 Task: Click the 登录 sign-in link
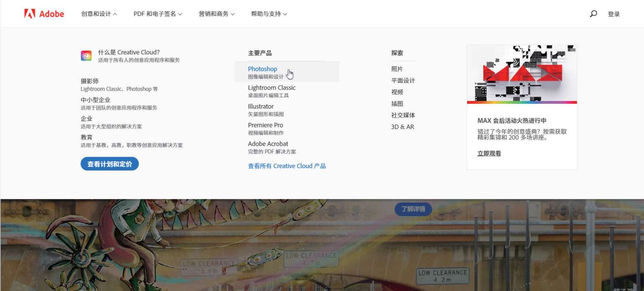(614, 14)
